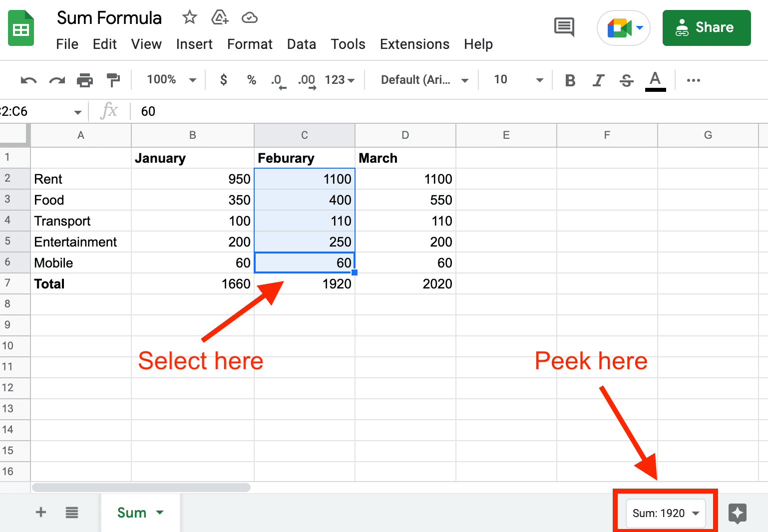Viewport: 768px width, 532px height.
Task: Open the comment history icon
Action: click(x=564, y=27)
